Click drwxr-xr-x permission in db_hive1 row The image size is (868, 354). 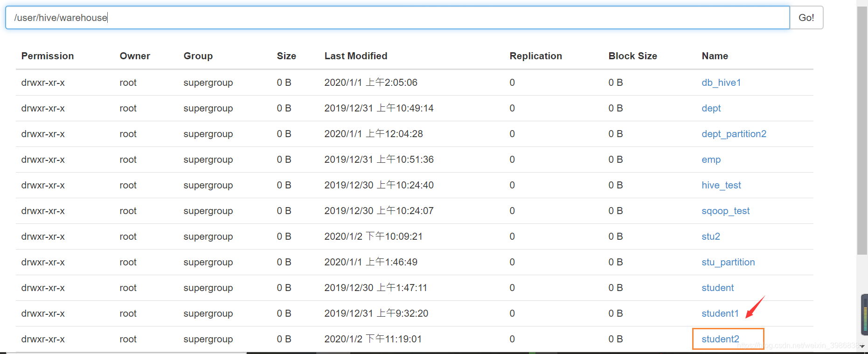[43, 83]
